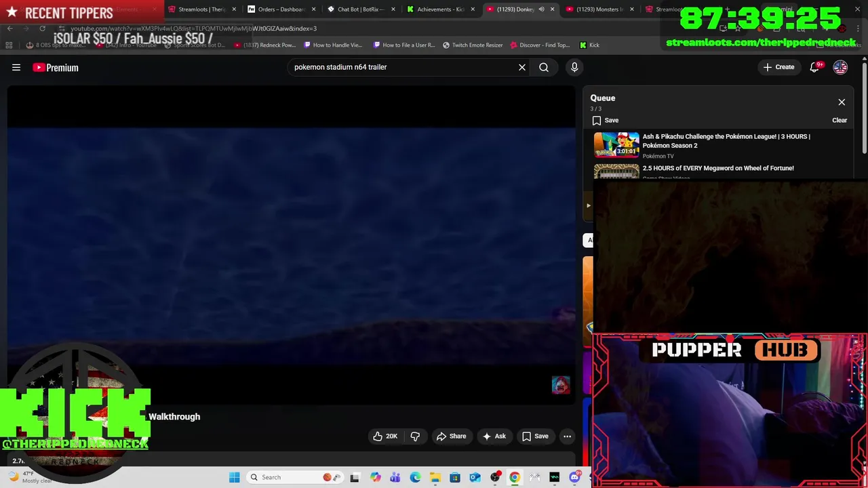The width and height of the screenshot is (868, 488).
Task: Open the Windows Start menu
Action: click(234, 477)
